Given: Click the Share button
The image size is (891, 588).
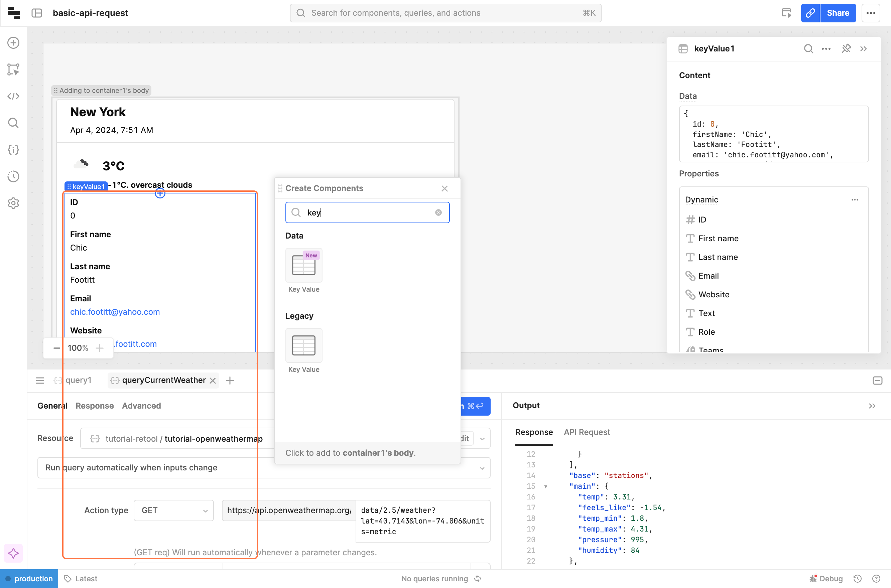Looking at the screenshot, I should 838,13.
